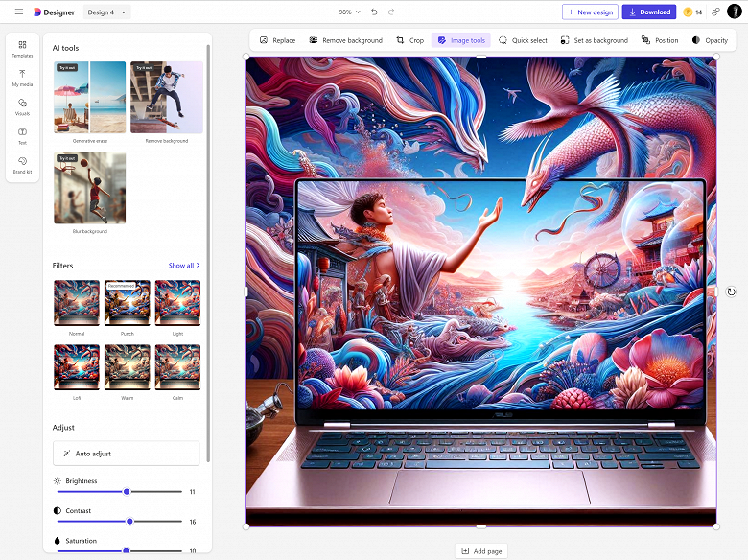Screen dimensions: 748x560
Task: Select the Crop tool
Action: pos(410,40)
